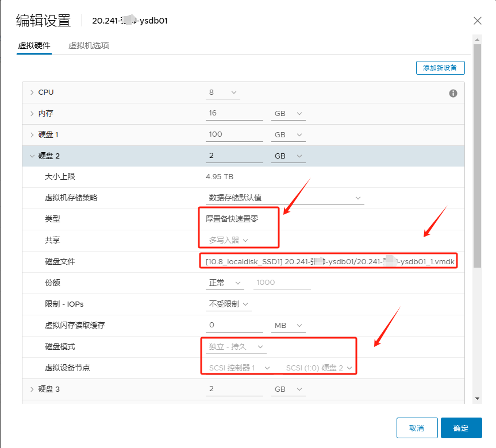Click the 内存 size field showing 16
This screenshot has height=448, width=496.
(x=234, y=114)
